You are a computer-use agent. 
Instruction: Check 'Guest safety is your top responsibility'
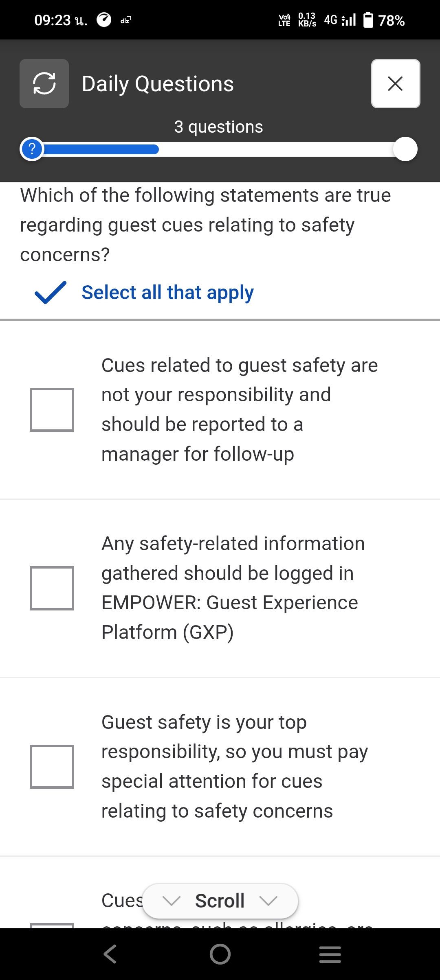click(x=52, y=767)
